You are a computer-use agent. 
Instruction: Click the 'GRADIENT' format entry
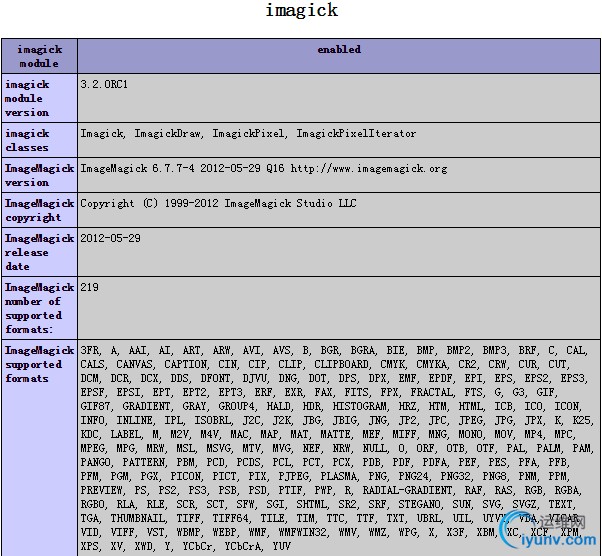146,406
